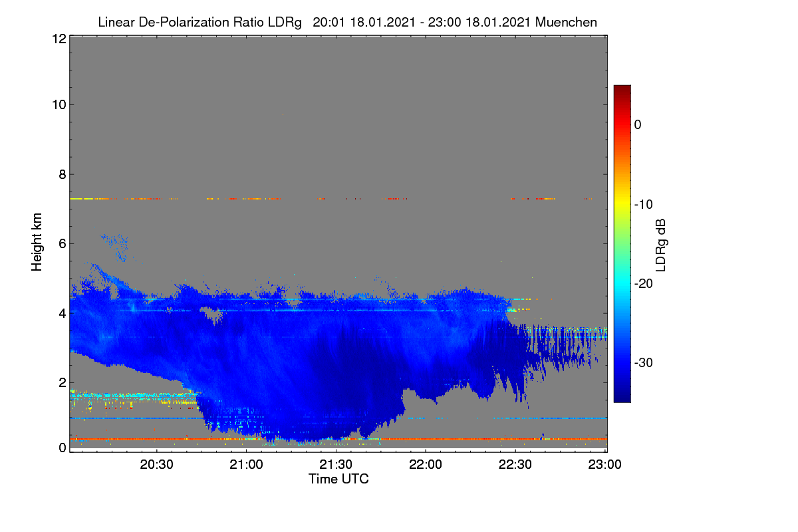
Task: Click the '6' height axis tick label
Action: pyautogui.click(x=61, y=243)
